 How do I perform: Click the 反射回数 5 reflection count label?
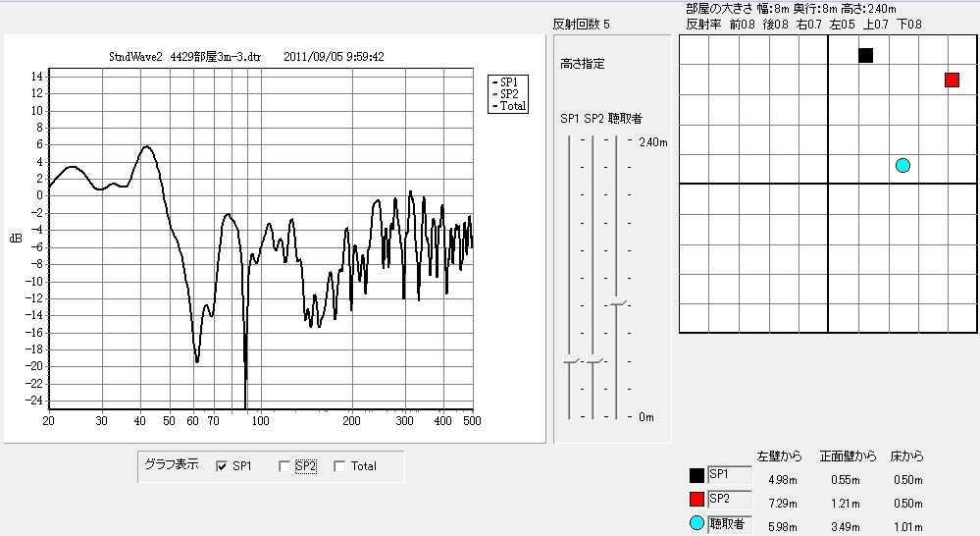tap(581, 25)
